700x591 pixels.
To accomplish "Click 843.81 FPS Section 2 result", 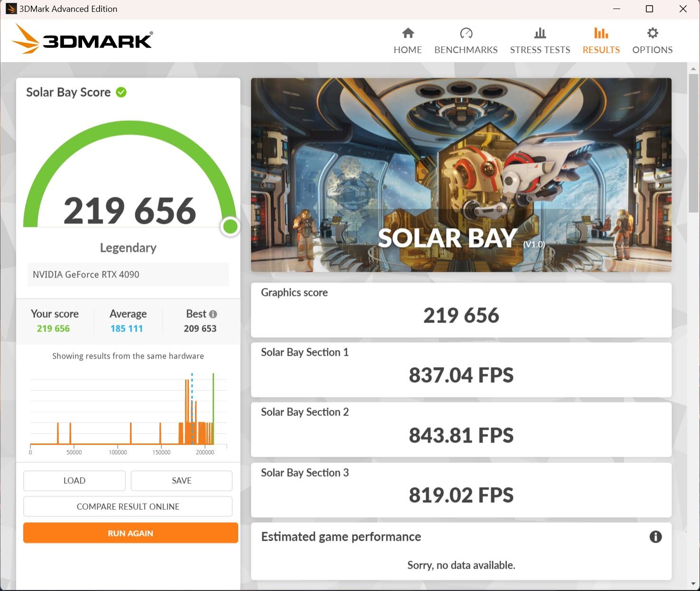I will (461, 435).
